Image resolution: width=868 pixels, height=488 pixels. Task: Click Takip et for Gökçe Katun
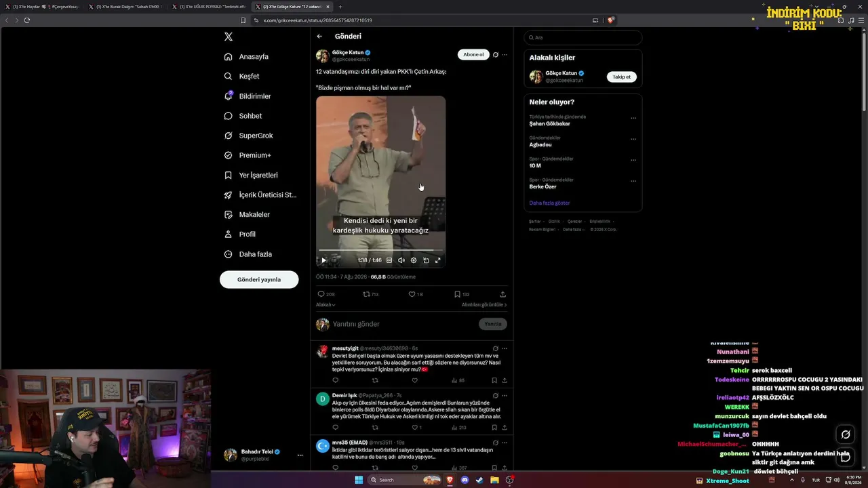point(622,77)
